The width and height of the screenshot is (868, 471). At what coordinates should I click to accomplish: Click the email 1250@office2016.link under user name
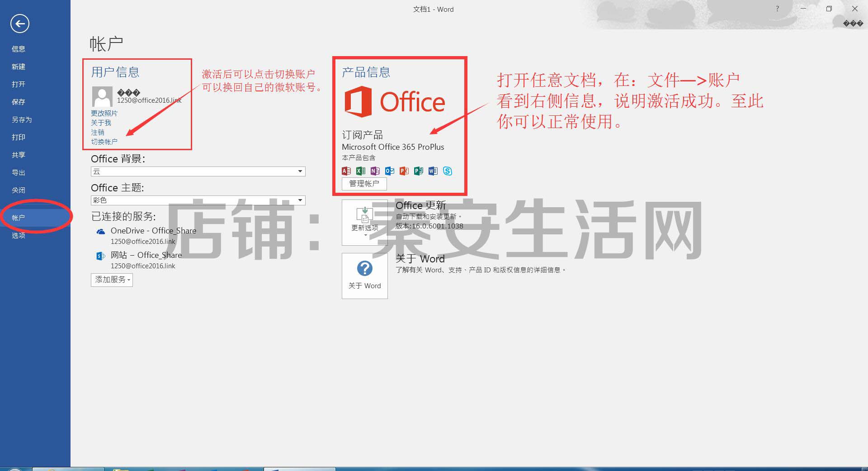point(150,100)
